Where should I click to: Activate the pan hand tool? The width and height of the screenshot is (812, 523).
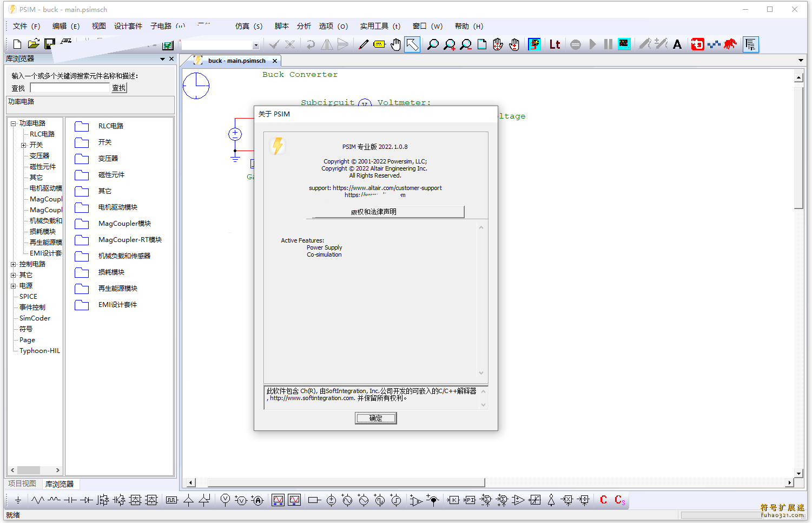coord(396,44)
